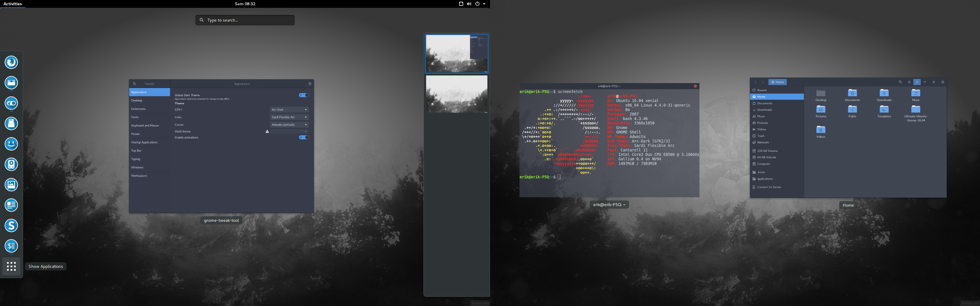The image size is (980, 306).
Task: Click Connect to Server in Files sidebar
Action: (777, 187)
